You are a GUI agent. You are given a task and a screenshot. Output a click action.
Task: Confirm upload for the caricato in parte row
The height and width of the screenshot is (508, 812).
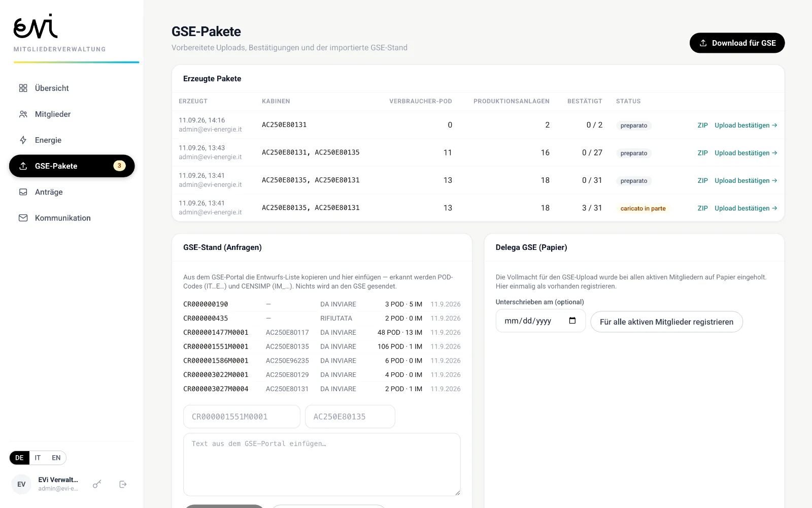[746, 208]
